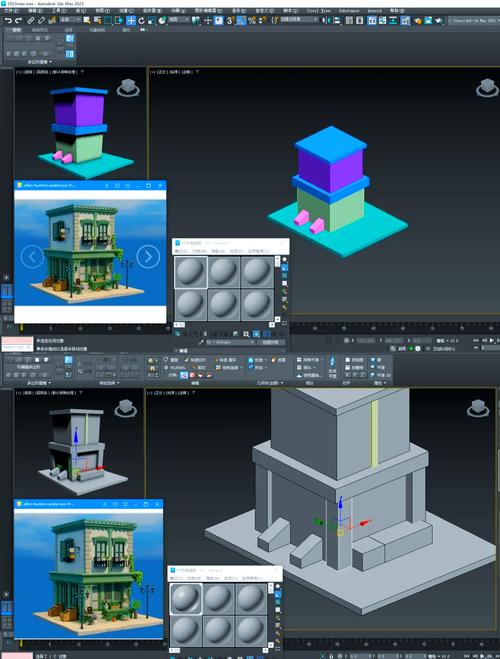Open the Layer Explorer icon
This screenshot has width=500, height=659.
click(360, 20)
